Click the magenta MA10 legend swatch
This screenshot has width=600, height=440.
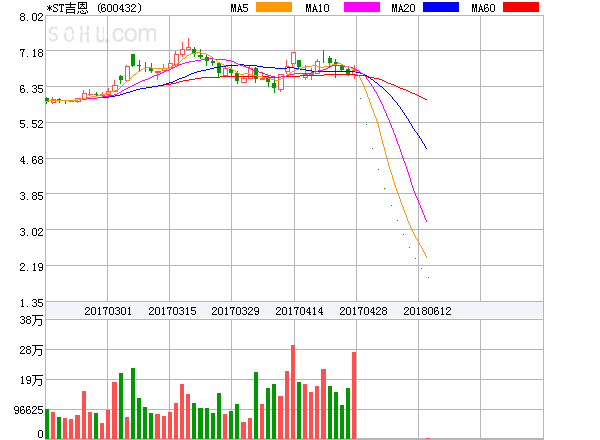362,7
